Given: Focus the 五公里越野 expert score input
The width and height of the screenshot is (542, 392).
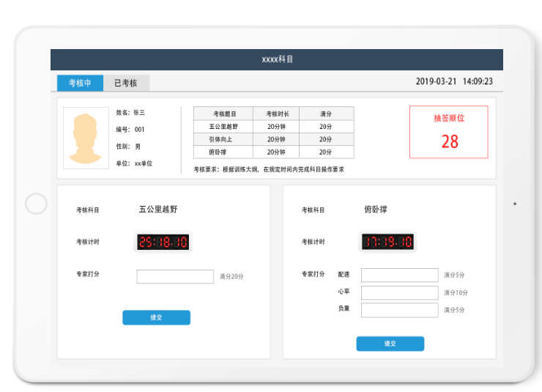Looking at the screenshot, I should pos(175,276).
